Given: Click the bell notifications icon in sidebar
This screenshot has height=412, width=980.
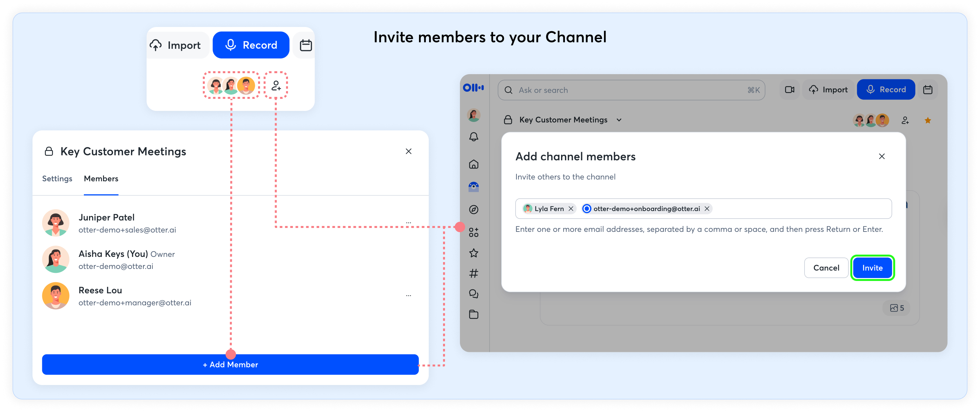Looking at the screenshot, I should click(473, 137).
